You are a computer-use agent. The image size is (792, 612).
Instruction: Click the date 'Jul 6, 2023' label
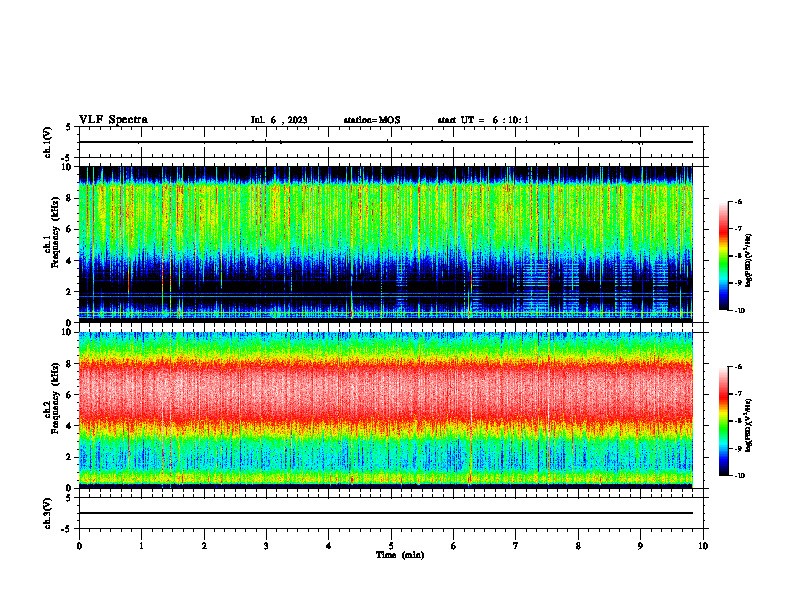(x=279, y=120)
